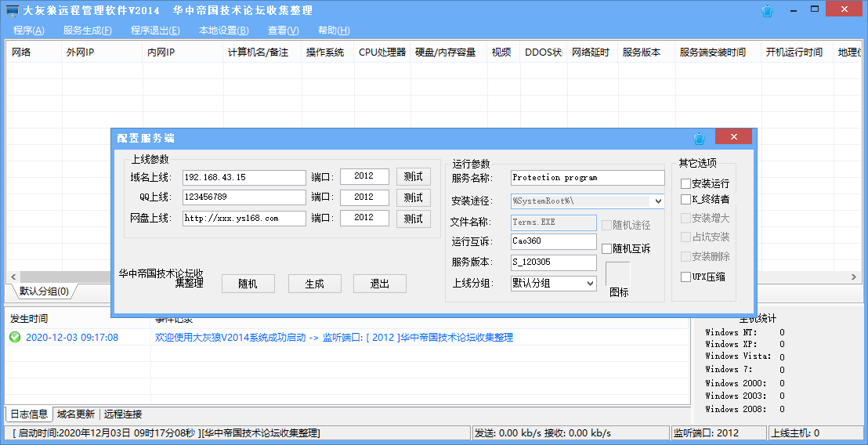The height and width of the screenshot is (445, 868).
Task: Click the 域名上线 address input field
Action: coord(244,178)
